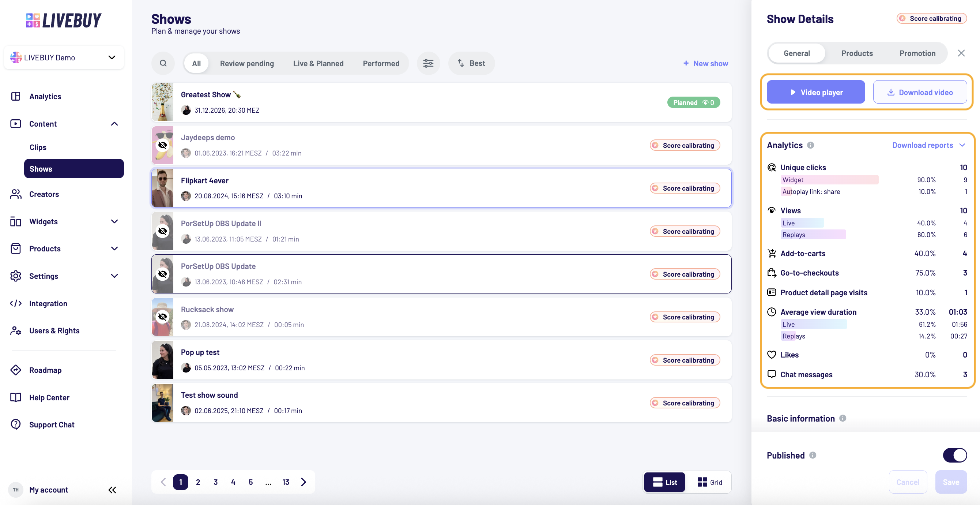Image resolution: width=980 pixels, height=505 pixels.
Task: Toggle hidden eye on Rucksack show thumbnail
Action: tap(162, 317)
